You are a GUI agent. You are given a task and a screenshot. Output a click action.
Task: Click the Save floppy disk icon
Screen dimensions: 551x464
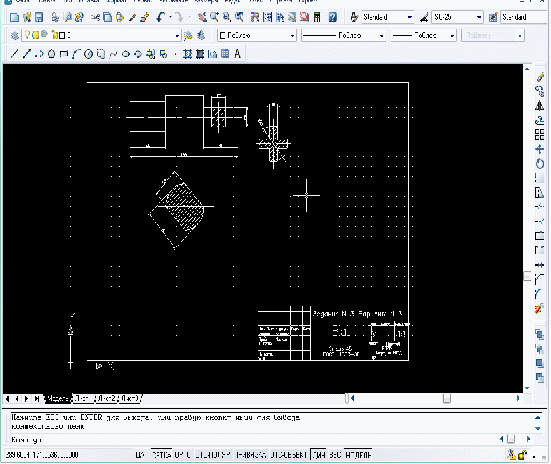[x=39, y=17]
